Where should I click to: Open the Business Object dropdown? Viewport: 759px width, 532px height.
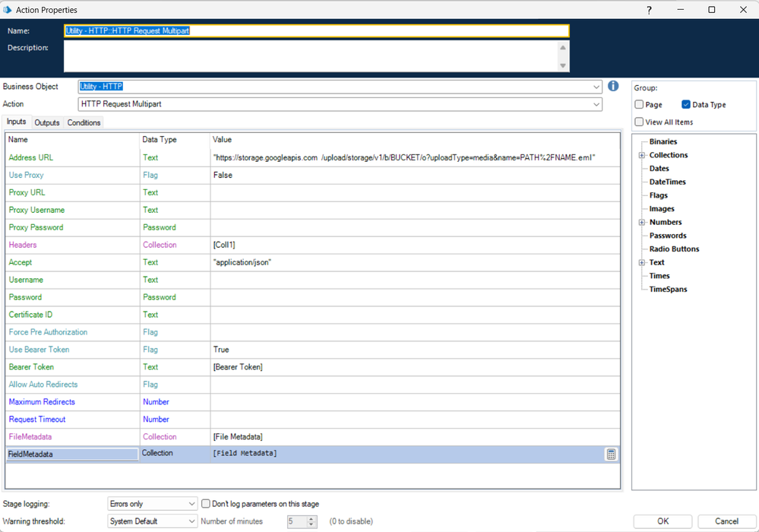click(596, 87)
